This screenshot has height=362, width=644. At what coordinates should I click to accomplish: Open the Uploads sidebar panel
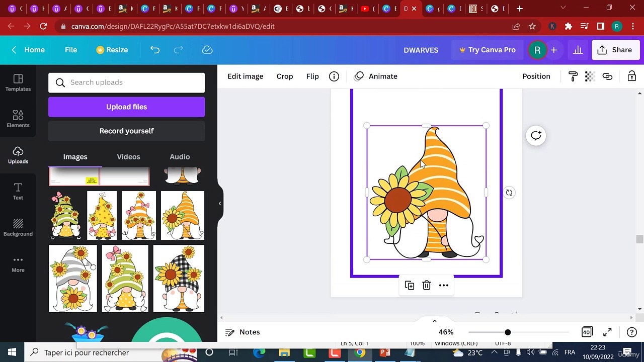coord(18,155)
